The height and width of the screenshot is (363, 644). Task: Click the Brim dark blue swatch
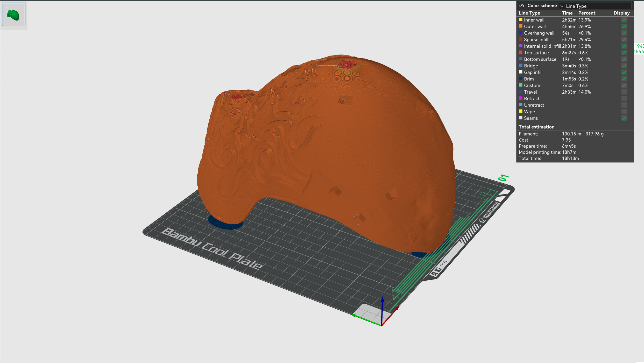[521, 79]
